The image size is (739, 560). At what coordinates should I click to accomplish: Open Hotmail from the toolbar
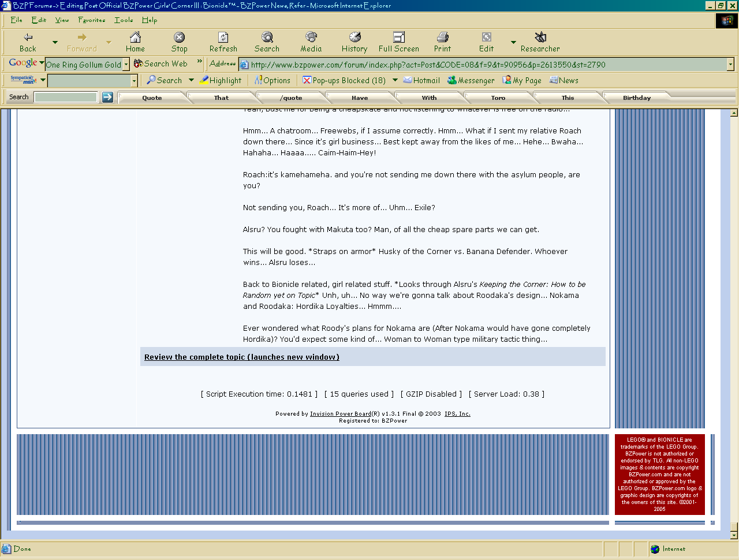coord(421,80)
